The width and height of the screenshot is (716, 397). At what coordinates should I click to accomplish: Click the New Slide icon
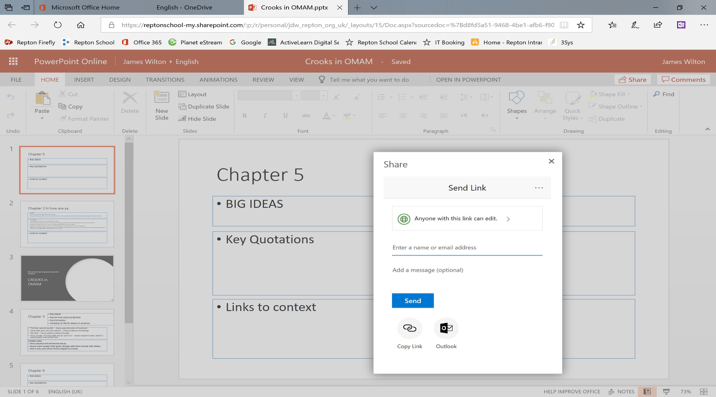point(162,105)
